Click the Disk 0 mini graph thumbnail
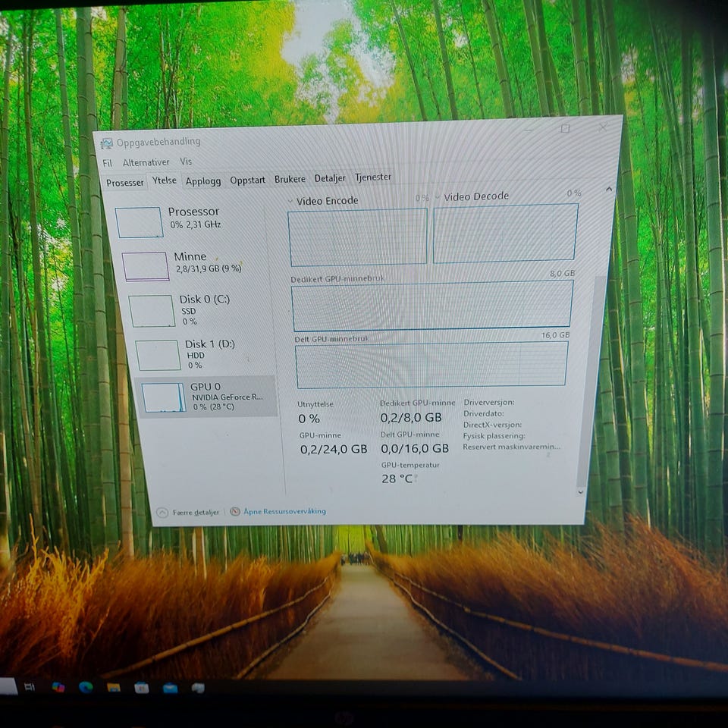This screenshot has height=728, width=728. (152, 311)
